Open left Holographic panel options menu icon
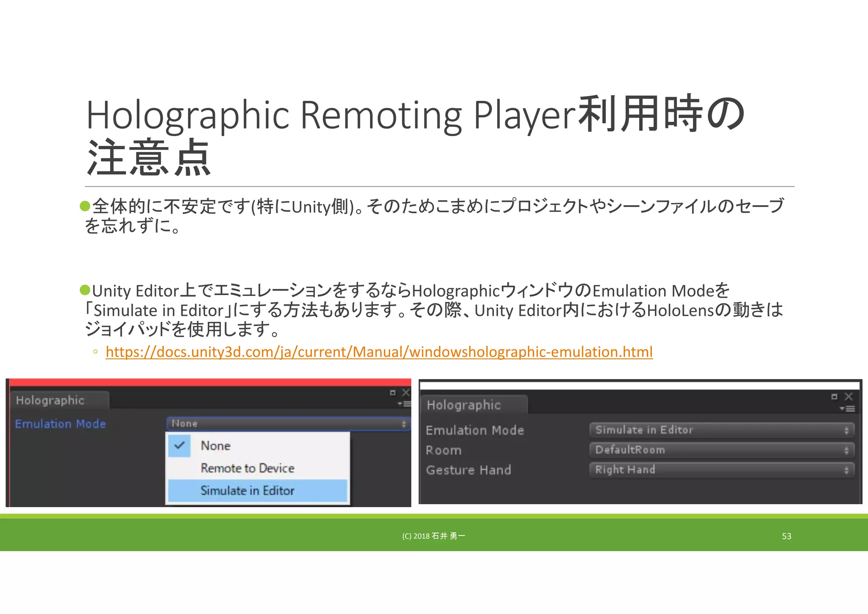This screenshot has height=614, width=868. (x=404, y=404)
